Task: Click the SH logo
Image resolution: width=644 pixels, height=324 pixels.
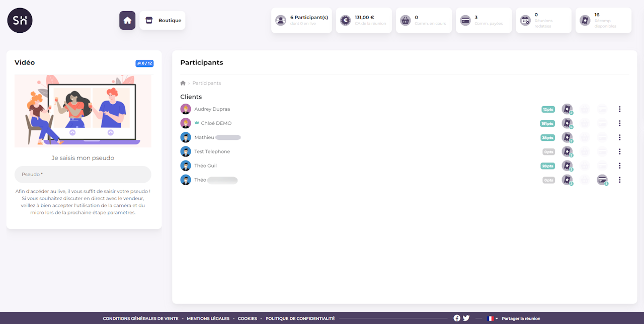Action: 20,21
